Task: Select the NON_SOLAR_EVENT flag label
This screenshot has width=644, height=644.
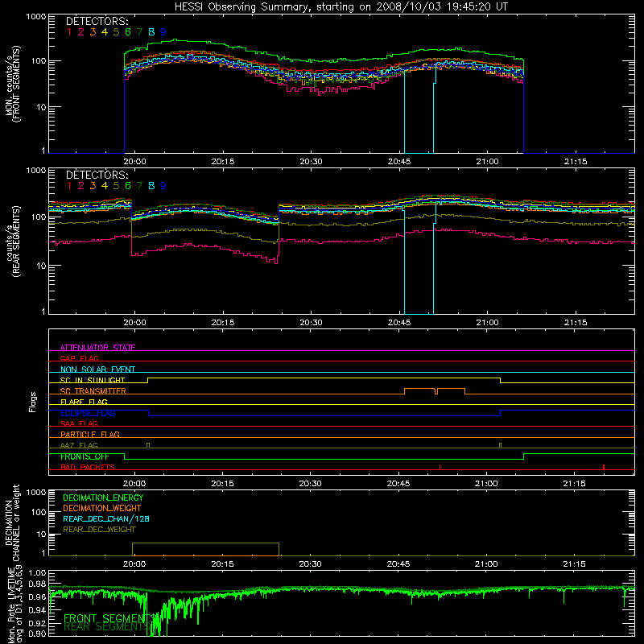Action: (x=97, y=369)
